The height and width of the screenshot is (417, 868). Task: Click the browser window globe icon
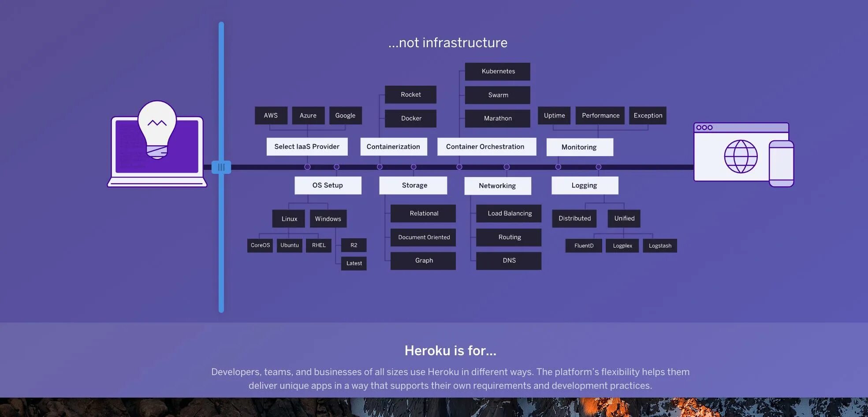pos(741,156)
